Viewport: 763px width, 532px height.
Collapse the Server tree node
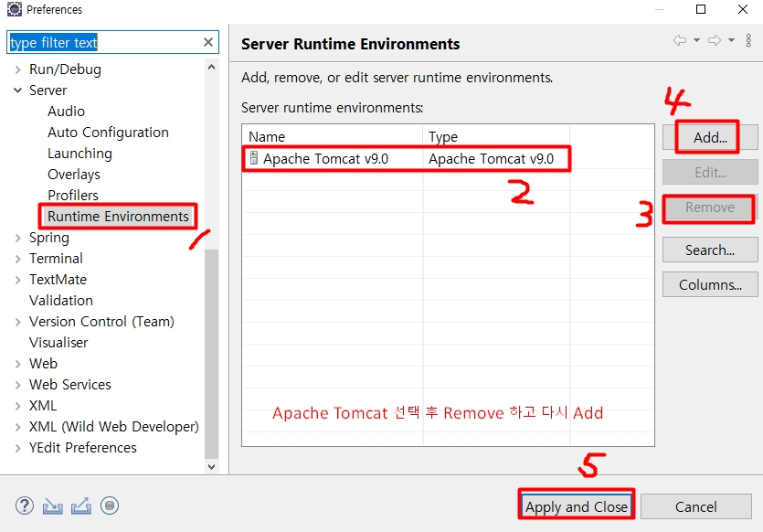pyautogui.click(x=18, y=90)
